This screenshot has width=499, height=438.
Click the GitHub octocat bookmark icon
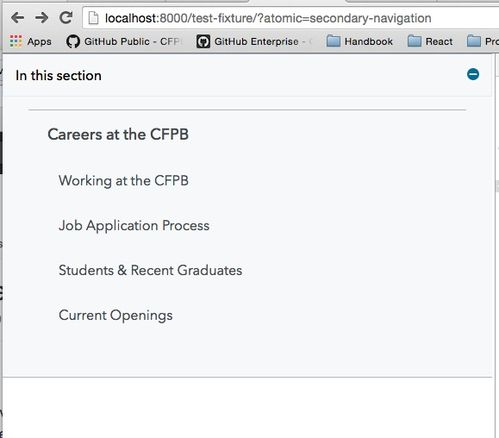pos(73,42)
